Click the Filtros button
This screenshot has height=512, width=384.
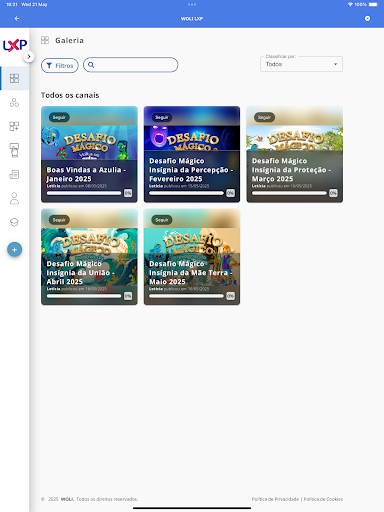(60, 66)
